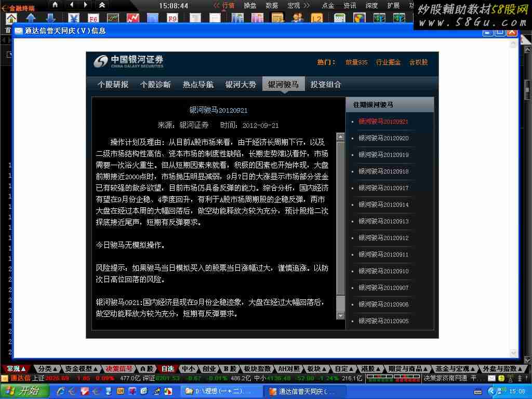Open past report 银河骏马20120919
This screenshot has height=399, width=532.
pyautogui.click(x=383, y=155)
